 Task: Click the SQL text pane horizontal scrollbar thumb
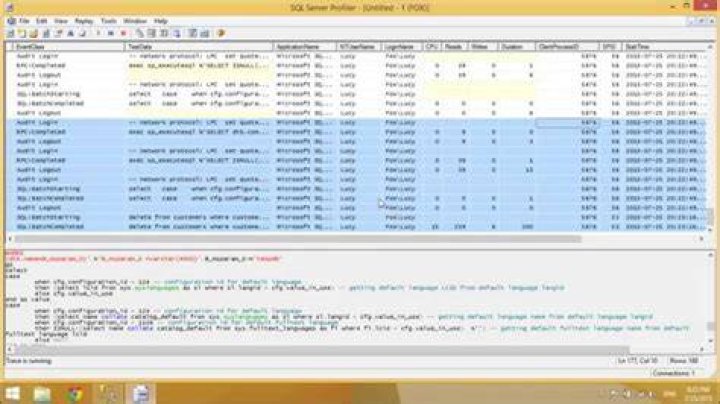[321, 350]
